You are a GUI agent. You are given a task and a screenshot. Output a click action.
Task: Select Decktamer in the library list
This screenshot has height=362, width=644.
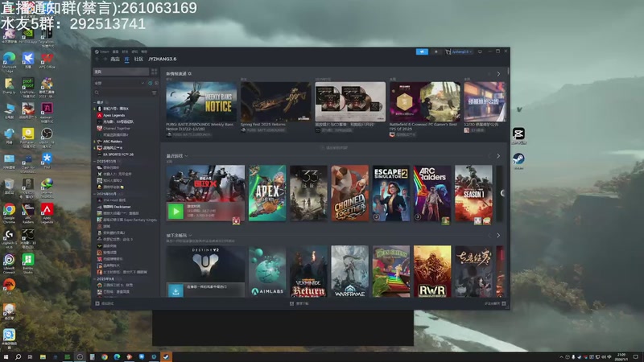pyautogui.click(x=114, y=207)
